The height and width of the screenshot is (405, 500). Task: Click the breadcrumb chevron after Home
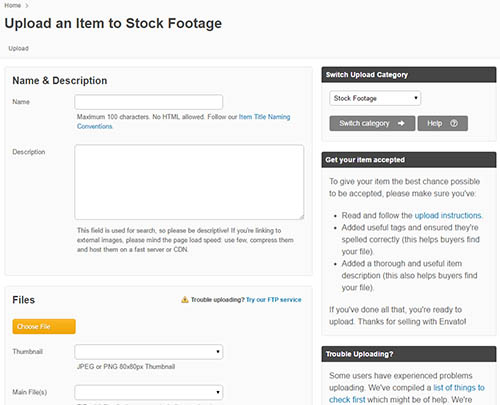(x=27, y=6)
